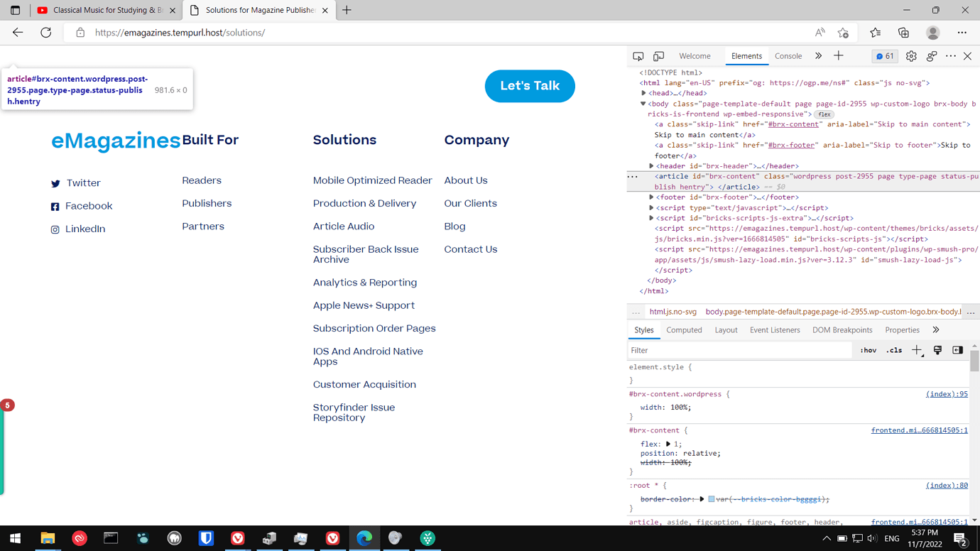Expand the head element node

tap(643, 93)
